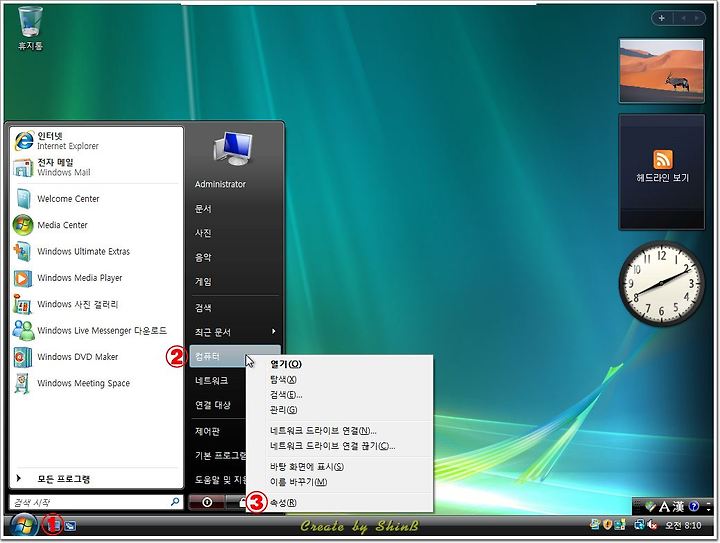Toggle the A Korean/English input mode
Screen dimensions: 720x543
click(x=664, y=507)
